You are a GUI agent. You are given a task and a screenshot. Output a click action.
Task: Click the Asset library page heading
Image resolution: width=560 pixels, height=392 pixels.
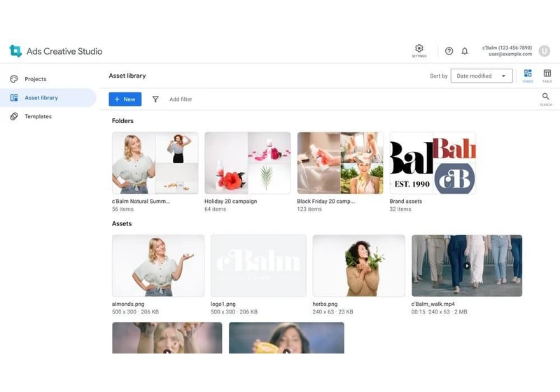point(127,76)
